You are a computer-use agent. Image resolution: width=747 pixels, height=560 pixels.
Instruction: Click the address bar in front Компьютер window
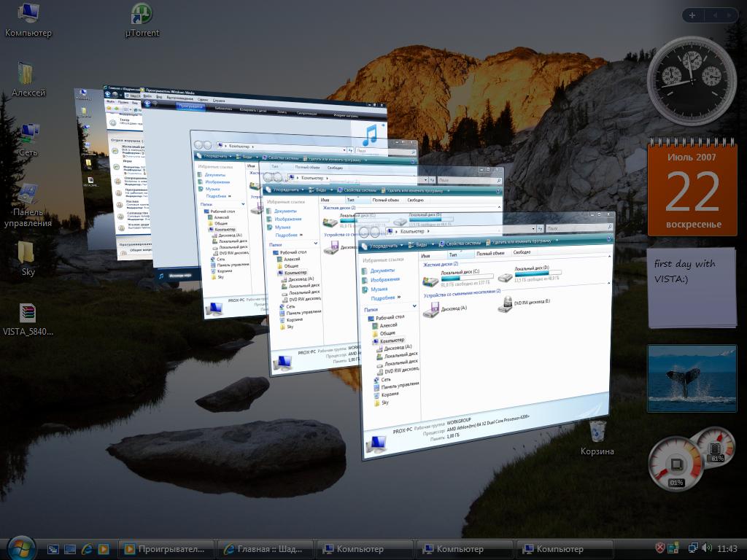460,230
